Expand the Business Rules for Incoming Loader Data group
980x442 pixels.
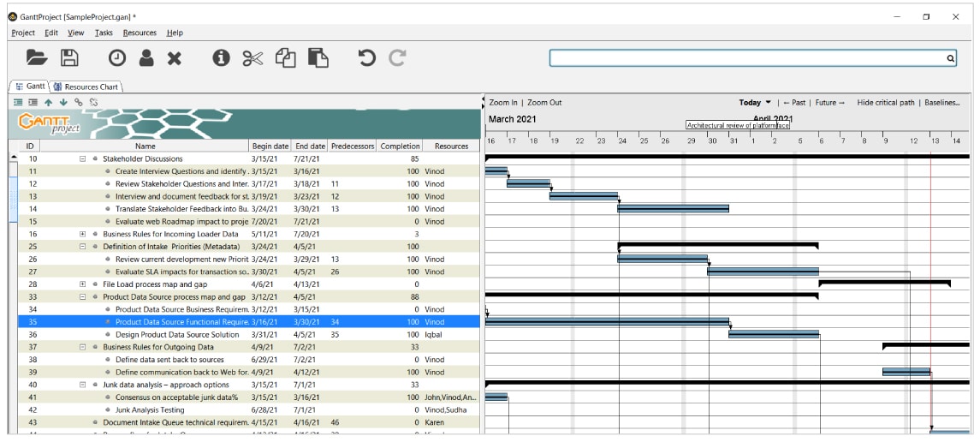pos(83,234)
